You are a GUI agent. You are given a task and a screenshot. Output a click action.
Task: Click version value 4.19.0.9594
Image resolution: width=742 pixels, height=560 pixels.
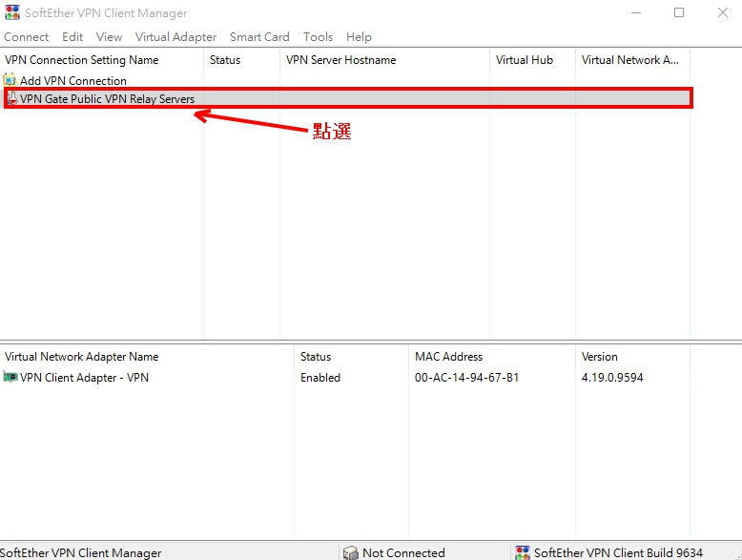[612, 377]
